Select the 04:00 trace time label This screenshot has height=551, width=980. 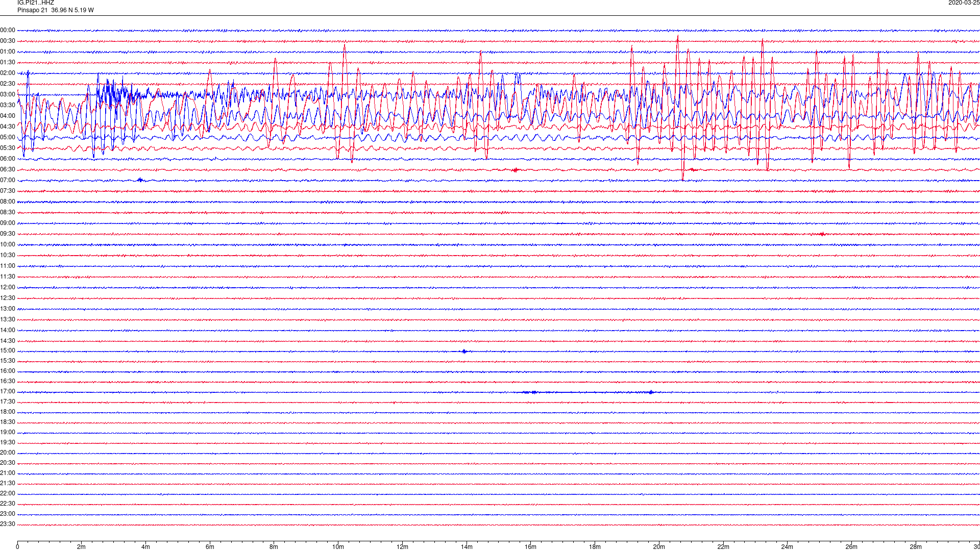click(x=8, y=116)
